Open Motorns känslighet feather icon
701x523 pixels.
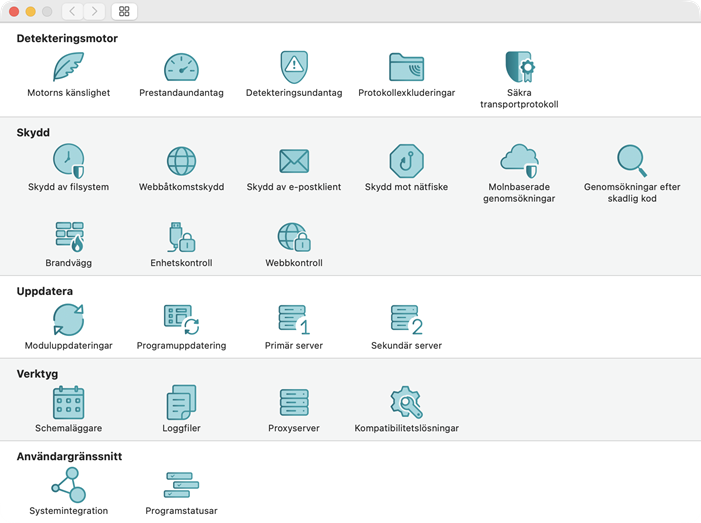coord(68,67)
